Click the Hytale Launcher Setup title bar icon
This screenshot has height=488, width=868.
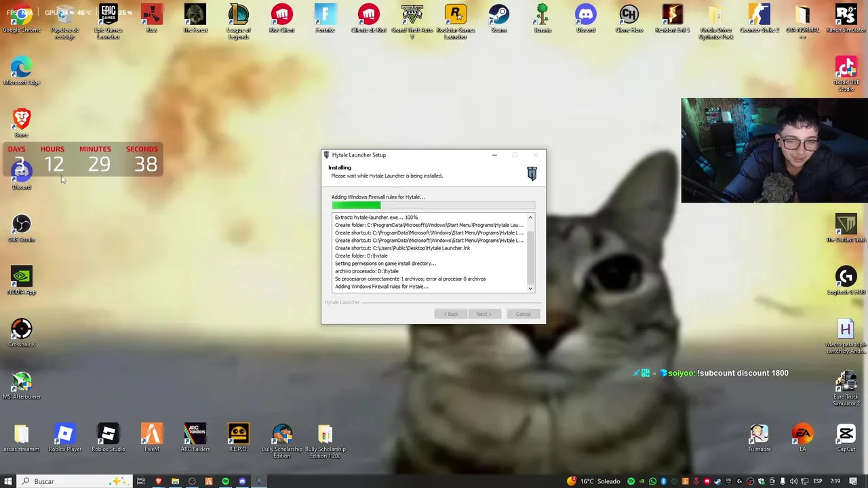click(327, 155)
